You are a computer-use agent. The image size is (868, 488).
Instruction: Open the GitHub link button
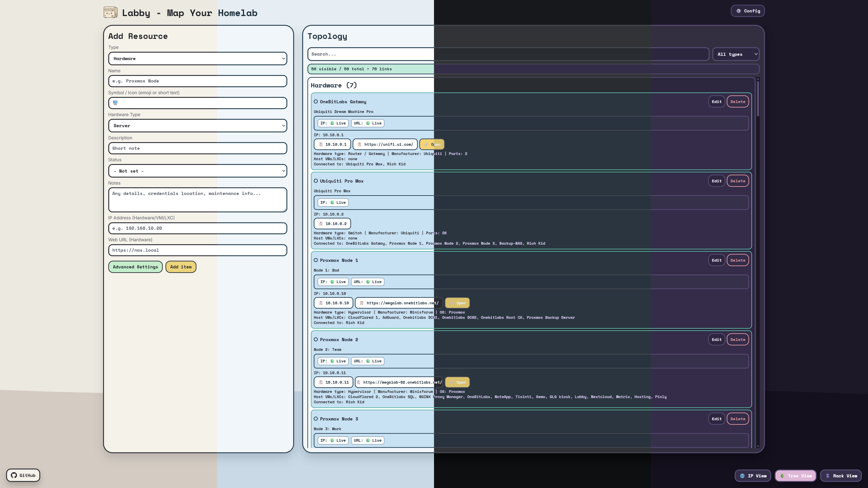[23, 475]
